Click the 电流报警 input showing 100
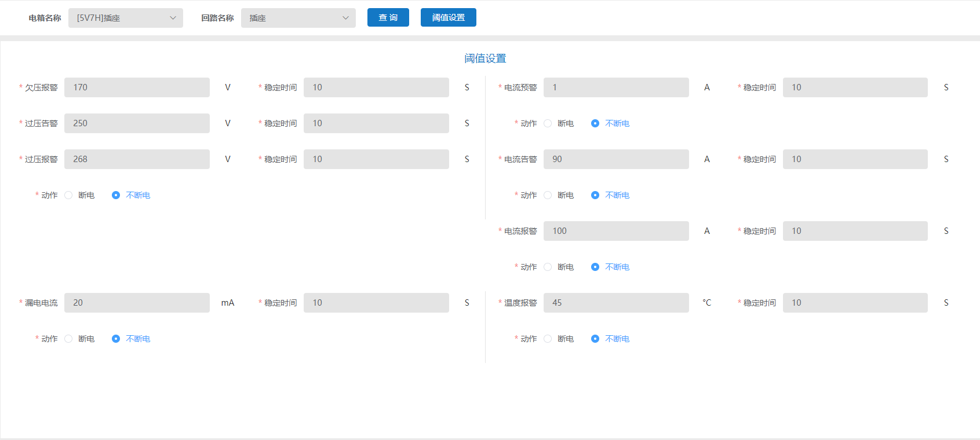 pos(616,231)
